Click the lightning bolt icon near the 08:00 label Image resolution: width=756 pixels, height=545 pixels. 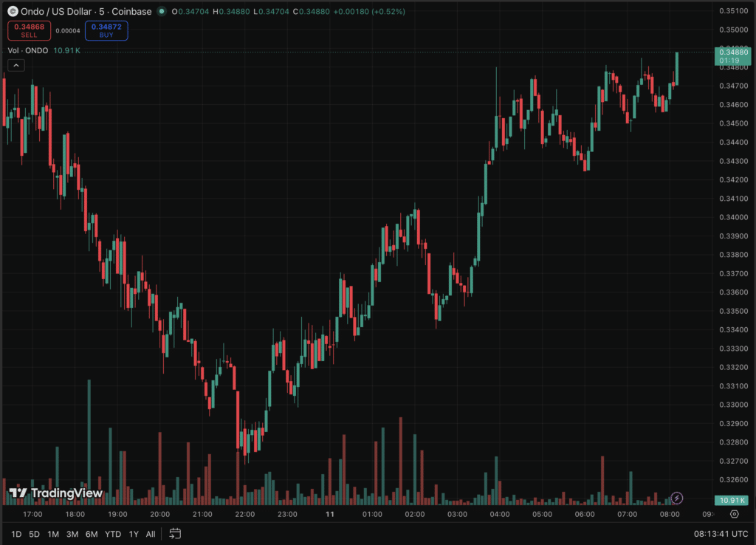tap(677, 498)
